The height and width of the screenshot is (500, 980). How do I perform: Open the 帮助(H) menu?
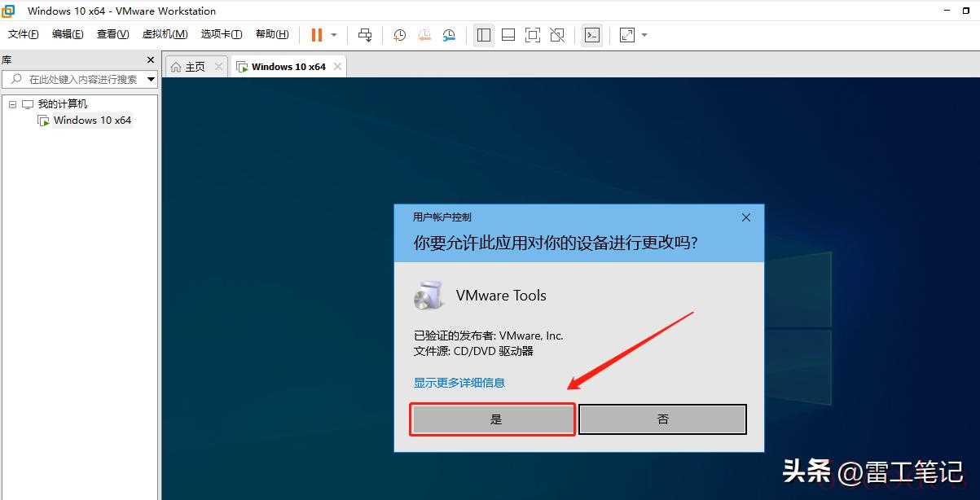click(272, 34)
